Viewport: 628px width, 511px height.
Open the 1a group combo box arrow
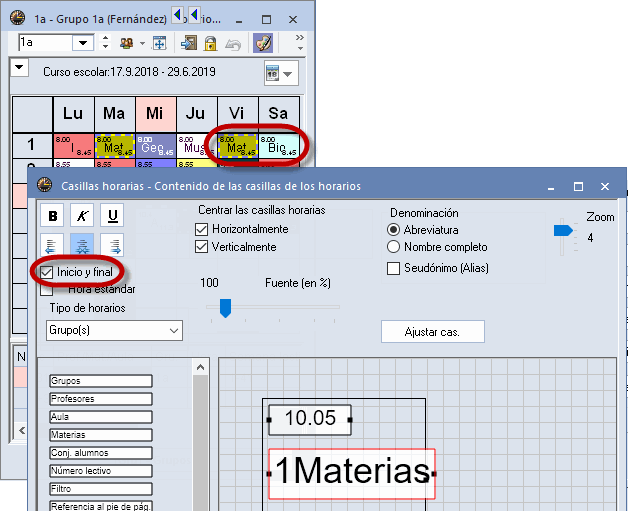click(x=83, y=43)
